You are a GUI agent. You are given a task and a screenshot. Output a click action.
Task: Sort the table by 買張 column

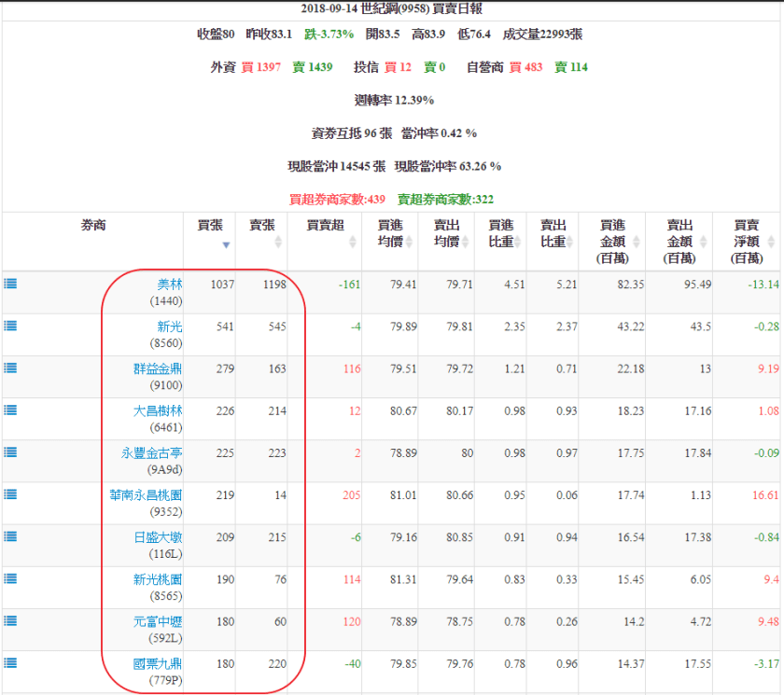click(209, 234)
